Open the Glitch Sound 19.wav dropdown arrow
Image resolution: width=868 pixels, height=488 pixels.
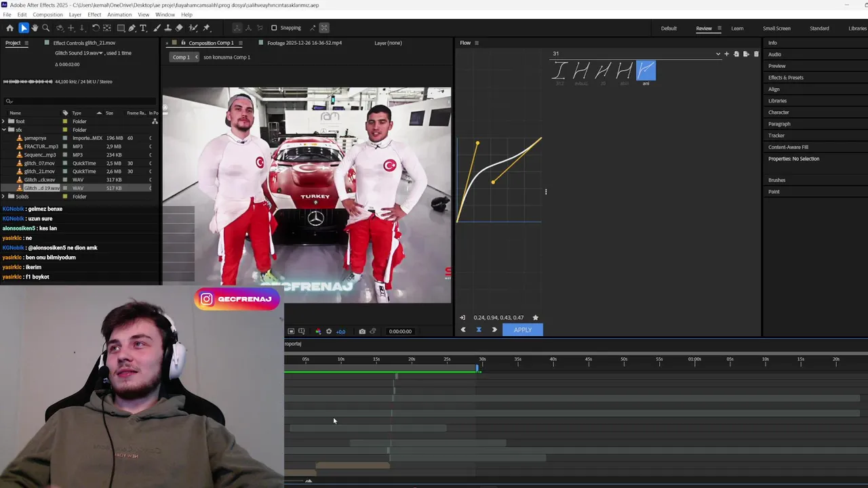pos(102,53)
